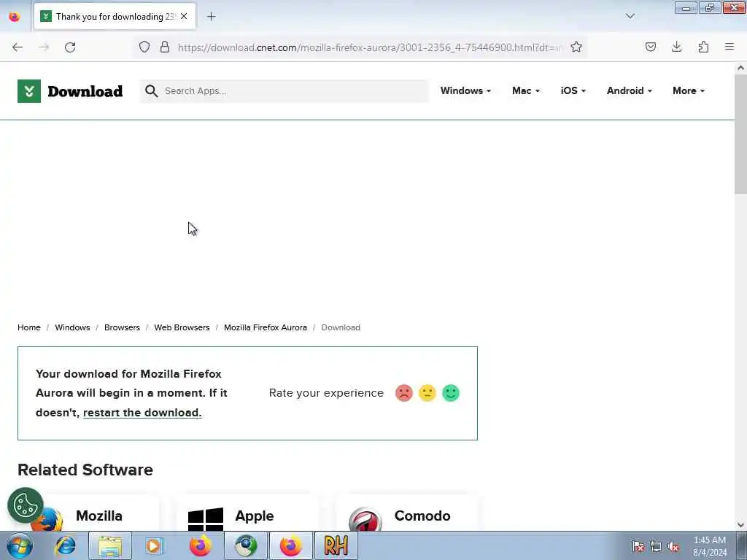Click the site security padlock icon
The image size is (747, 560).
click(x=165, y=47)
